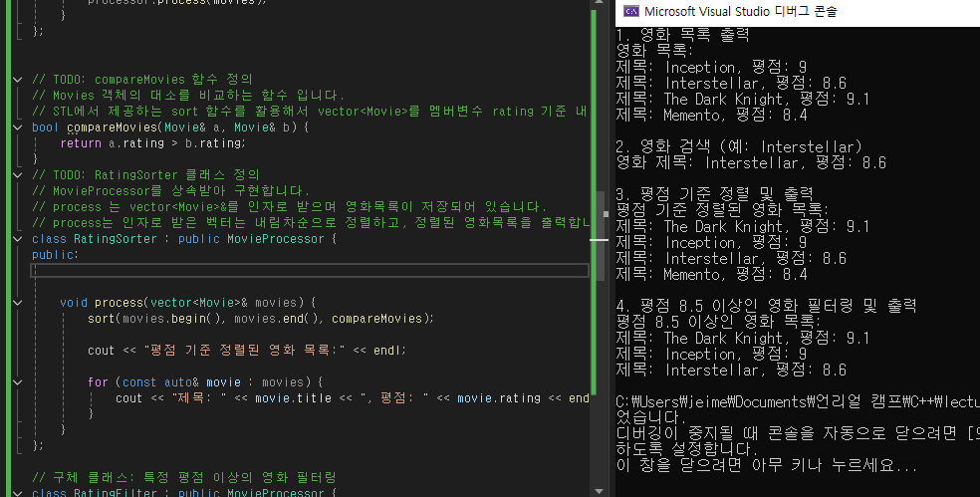Place cursor on the empty highlighted editor line

point(310,271)
